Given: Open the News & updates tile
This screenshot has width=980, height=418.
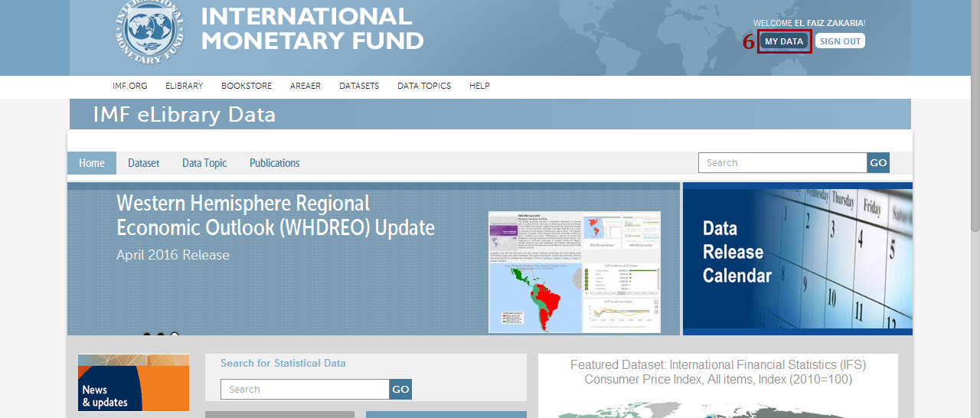Looking at the screenshot, I should [x=133, y=383].
